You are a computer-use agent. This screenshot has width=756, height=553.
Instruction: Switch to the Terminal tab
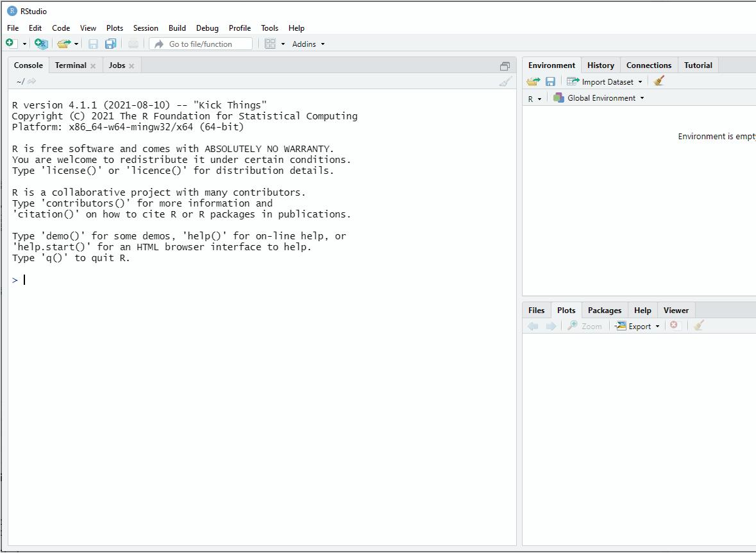(71, 65)
